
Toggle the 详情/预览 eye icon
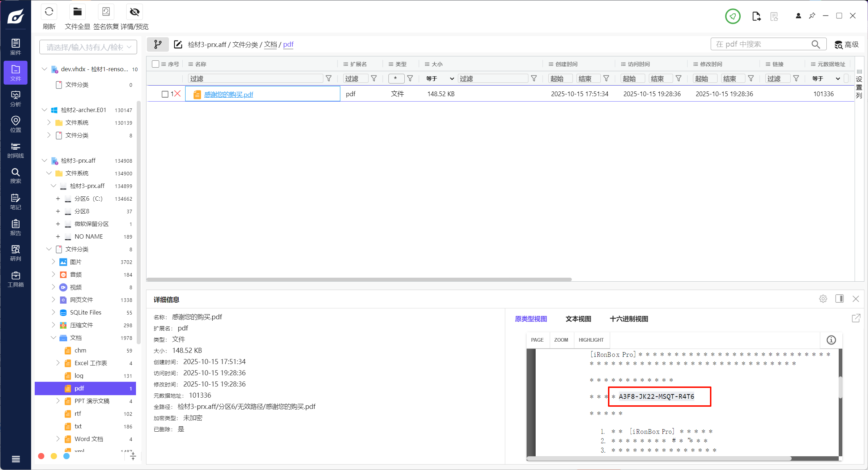tap(135, 12)
